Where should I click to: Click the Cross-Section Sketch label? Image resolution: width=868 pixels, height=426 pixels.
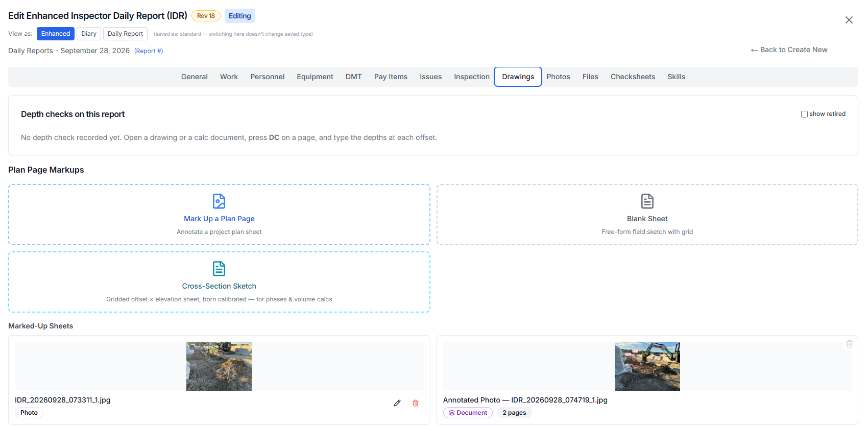coord(219,286)
